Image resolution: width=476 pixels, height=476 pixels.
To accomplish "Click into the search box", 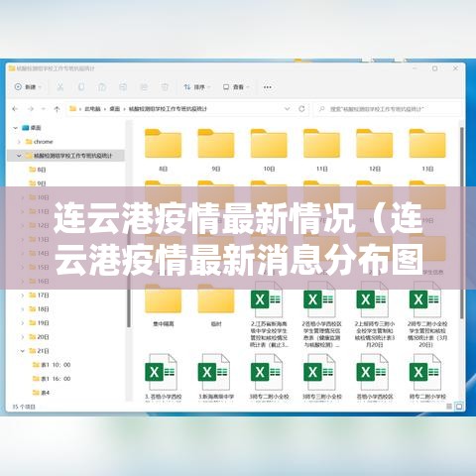I will click(x=387, y=109).
